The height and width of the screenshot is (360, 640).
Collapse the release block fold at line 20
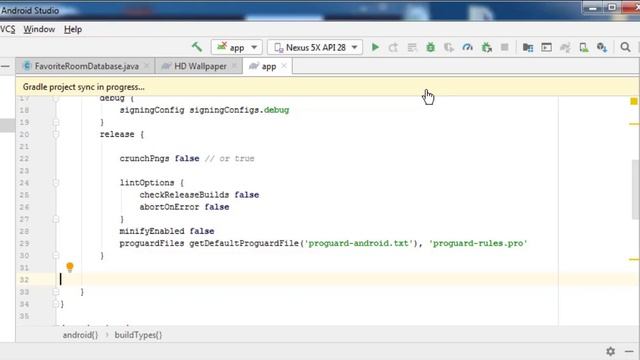coord(56,134)
